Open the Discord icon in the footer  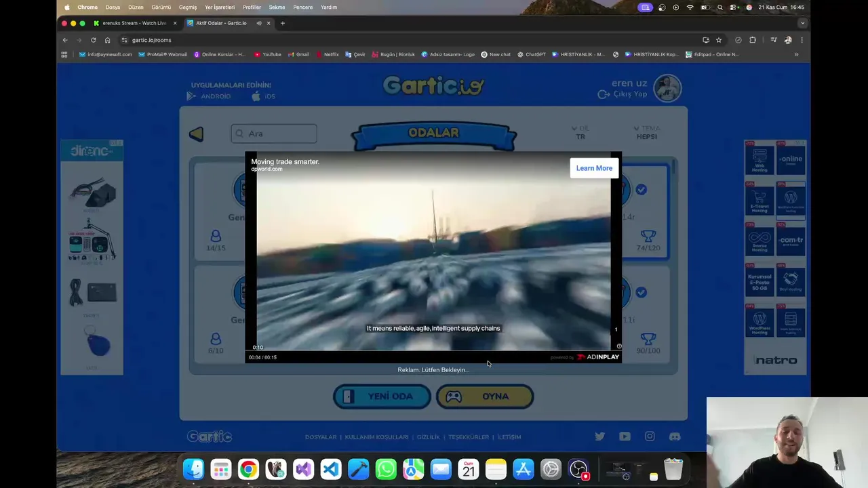click(x=675, y=436)
